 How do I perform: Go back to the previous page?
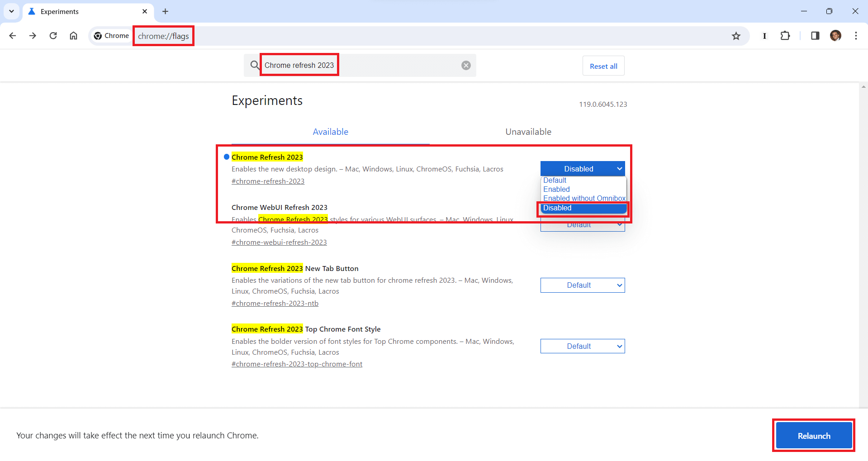13,36
